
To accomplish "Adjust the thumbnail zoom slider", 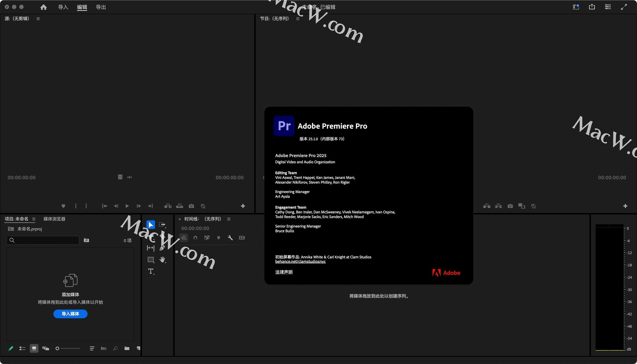I will click(x=68, y=348).
